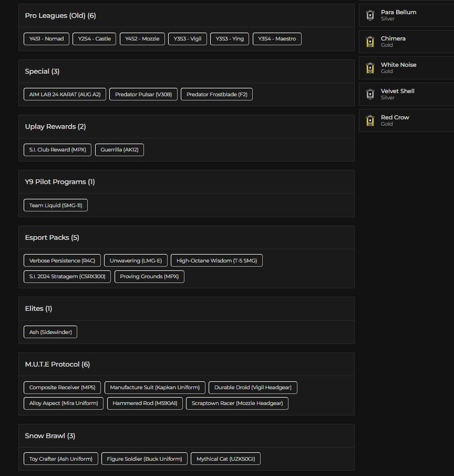Click the Para Bellum silver charm icon
454x476 pixels.
coord(370,15)
